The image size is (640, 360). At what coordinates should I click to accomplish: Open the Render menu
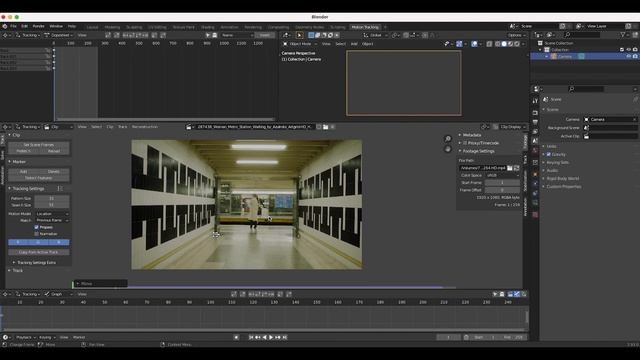click(38, 26)
